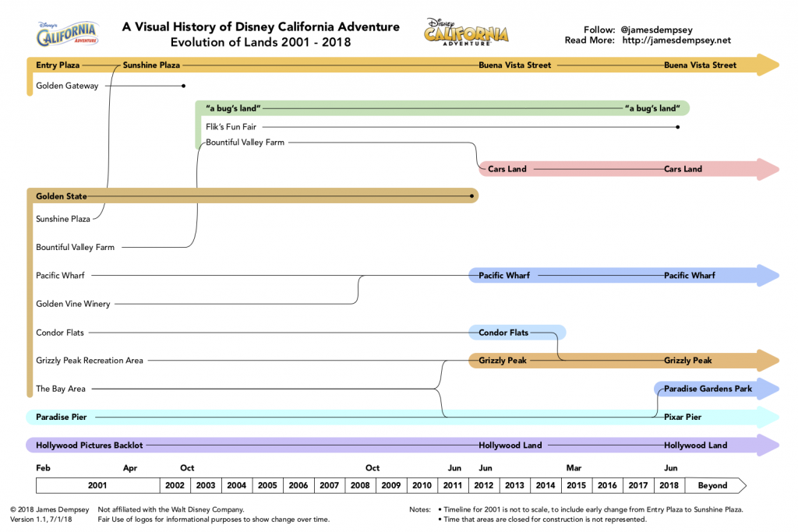Click the 'Mar' month label
This screenshot has width=798, height=532.
pyautogui.click(x=574, y=468)
